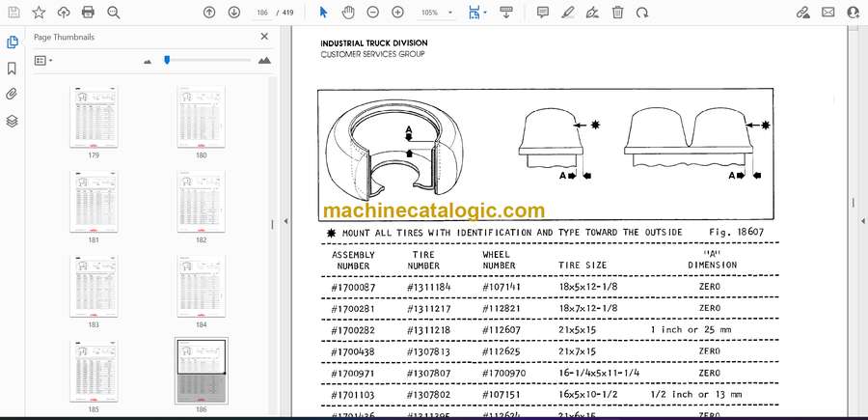
Task: Select the highlighter pen tool
Action: (x=568, y=13)
